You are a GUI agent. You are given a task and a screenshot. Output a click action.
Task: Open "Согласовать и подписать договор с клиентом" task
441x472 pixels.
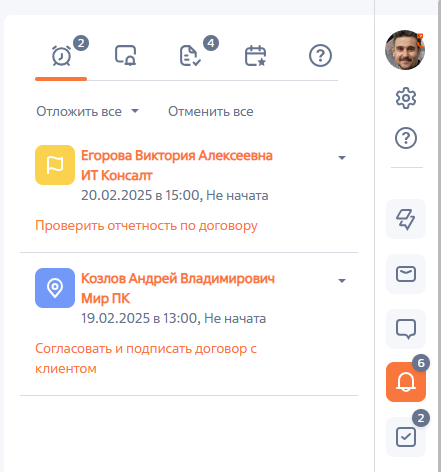[146, 358]
